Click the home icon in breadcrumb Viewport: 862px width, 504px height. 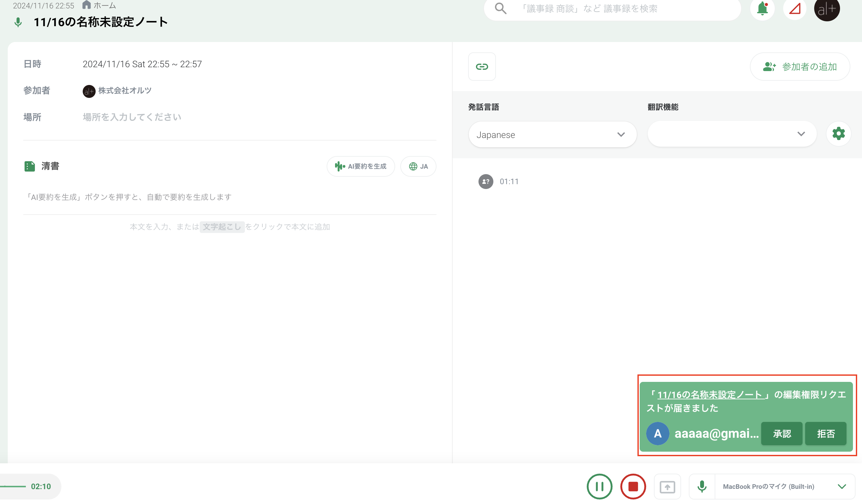click(x=87, y=5)
